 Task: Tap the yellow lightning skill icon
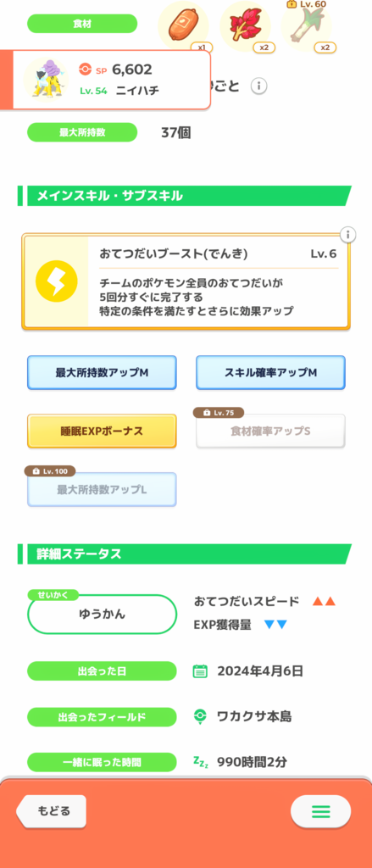[56, 281]
